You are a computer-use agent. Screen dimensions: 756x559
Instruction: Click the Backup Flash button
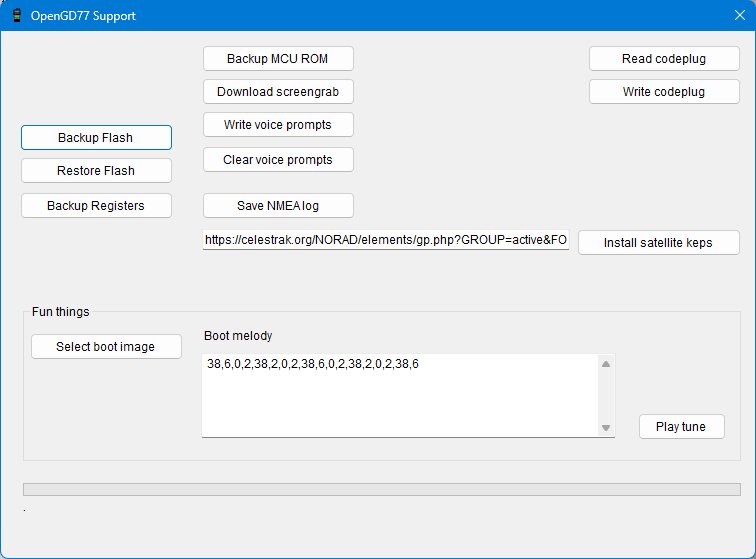(96, 138)
